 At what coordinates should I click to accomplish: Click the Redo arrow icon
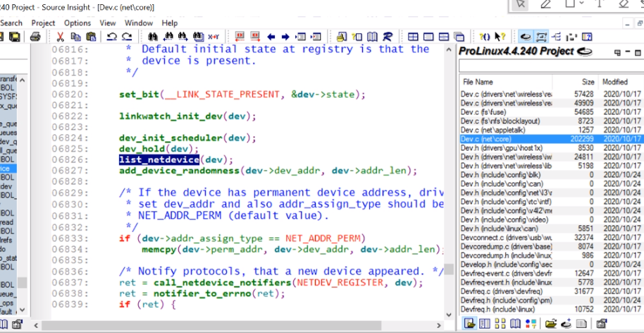[127, 37]
